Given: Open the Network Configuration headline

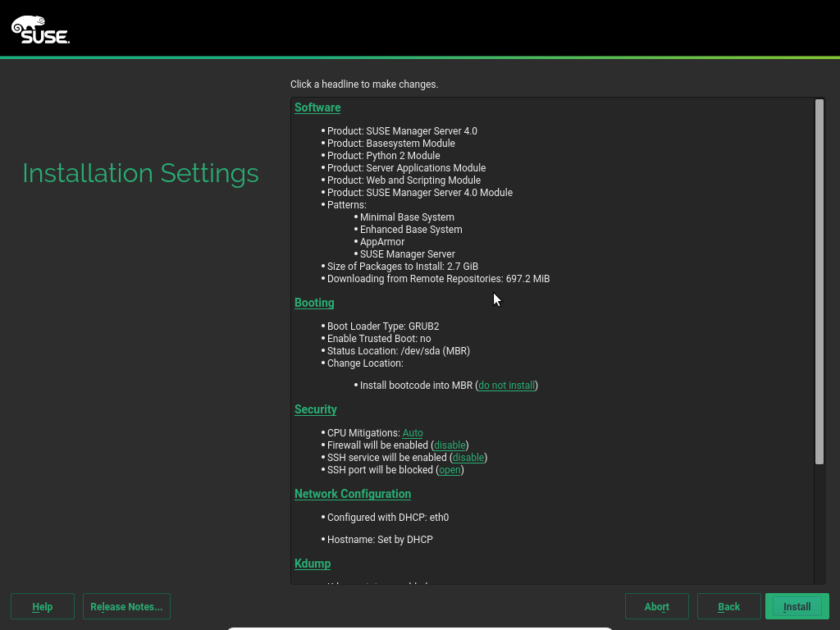Looking at the screenshot, I should point(353,494).
